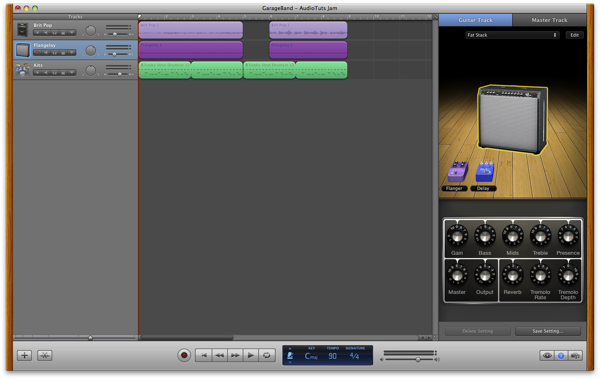Mute the Kits track
Image resolution: width=600 pixels, height=379 pixels.
tap(46, 73)
